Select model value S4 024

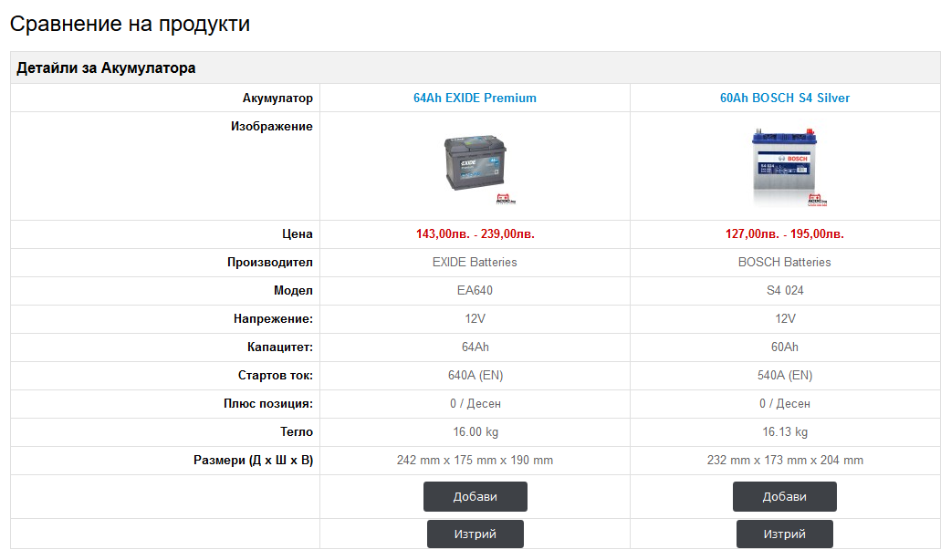click(785, 290)
